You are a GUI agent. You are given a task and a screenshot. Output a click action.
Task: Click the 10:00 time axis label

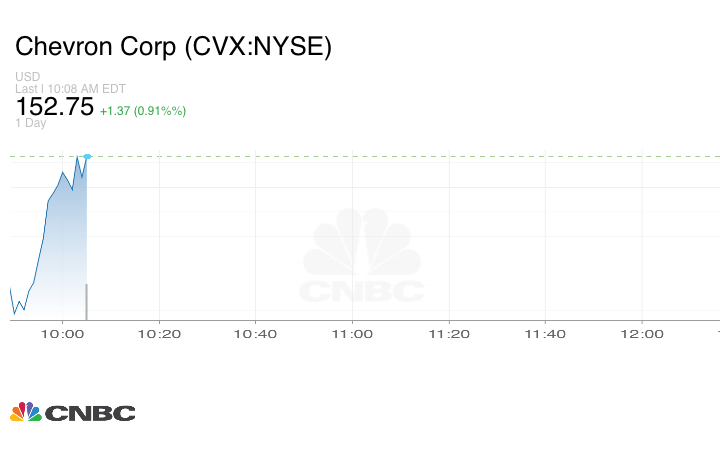(62, 334)
